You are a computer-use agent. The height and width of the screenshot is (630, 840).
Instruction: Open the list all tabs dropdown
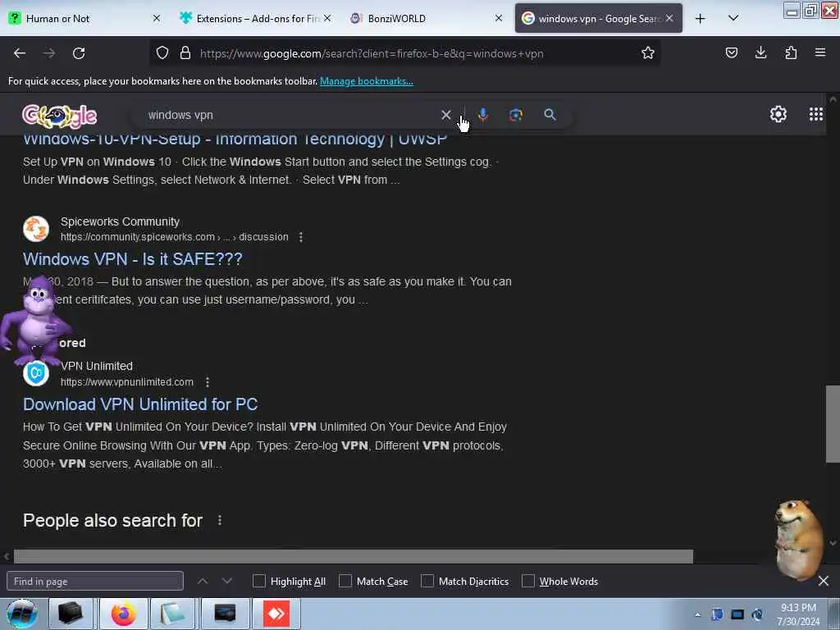tap(733, 18)
